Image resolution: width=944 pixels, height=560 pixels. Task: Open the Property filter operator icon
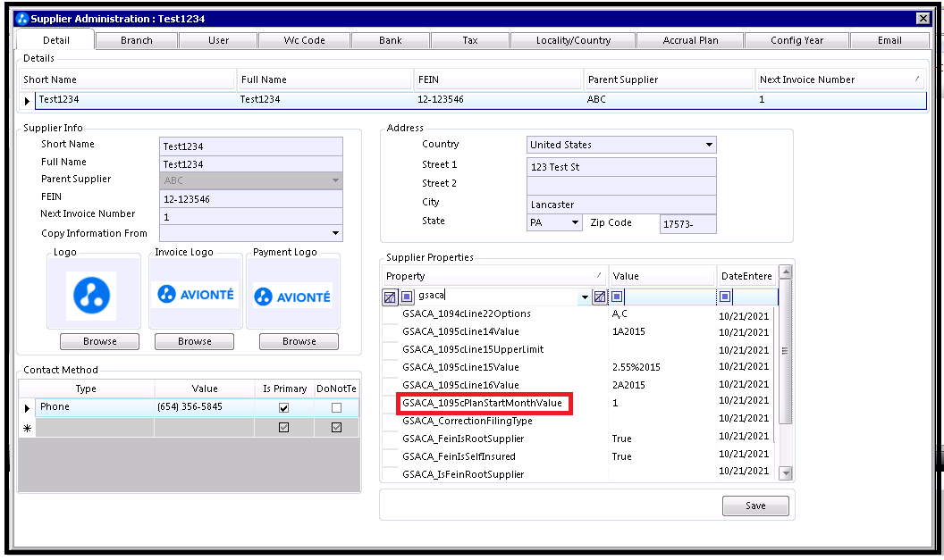coord(407,297)
